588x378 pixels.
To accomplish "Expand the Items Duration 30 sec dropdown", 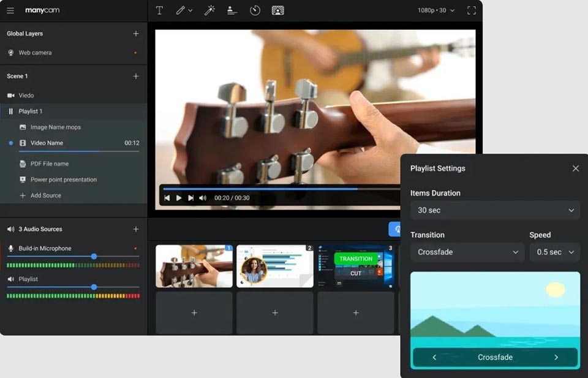I will (x=495, y=210).
